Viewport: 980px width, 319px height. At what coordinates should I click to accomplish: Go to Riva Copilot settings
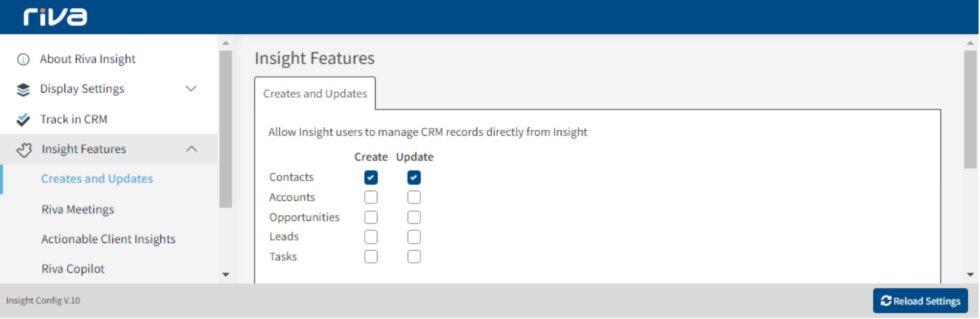click(73, 269)
